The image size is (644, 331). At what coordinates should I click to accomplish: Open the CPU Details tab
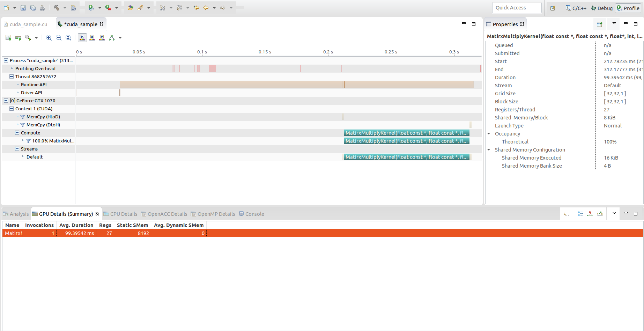120,214
